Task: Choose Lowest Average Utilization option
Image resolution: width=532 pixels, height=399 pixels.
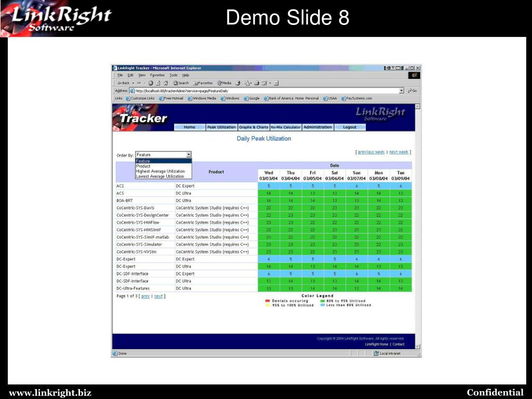Action: point(164,177)
